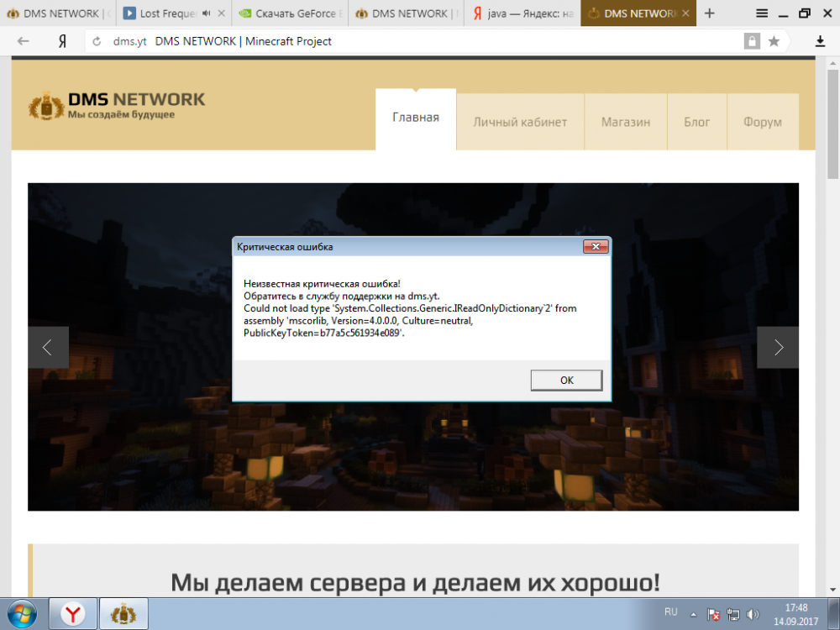840x630 pixels.
Task: Open the Windows Start button
Action: pyautogui.click(x=22, y=614)
